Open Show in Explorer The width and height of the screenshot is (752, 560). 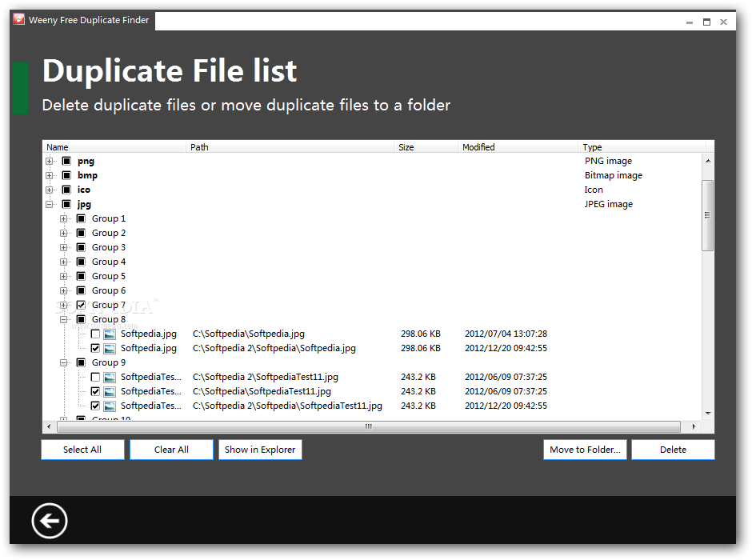tap(260, 450)
